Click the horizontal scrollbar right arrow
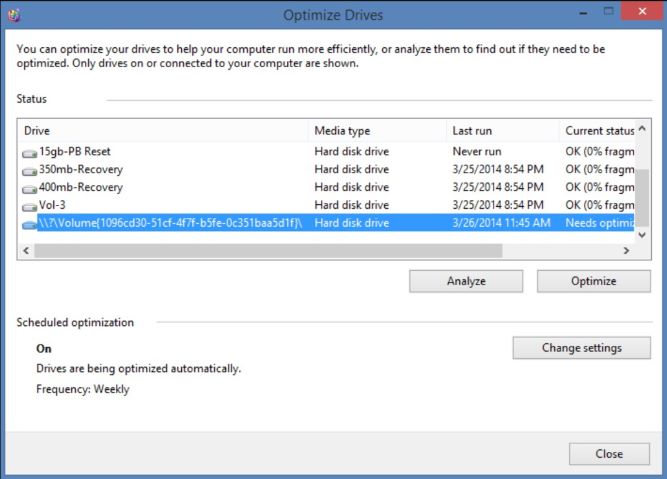This screenshot has height=479, width=667. coord(625,250)
